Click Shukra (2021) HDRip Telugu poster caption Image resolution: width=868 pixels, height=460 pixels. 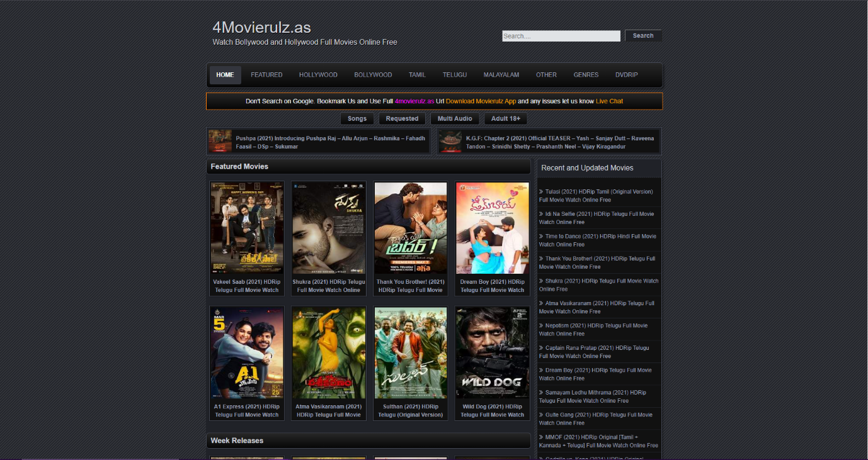[329, 286]
